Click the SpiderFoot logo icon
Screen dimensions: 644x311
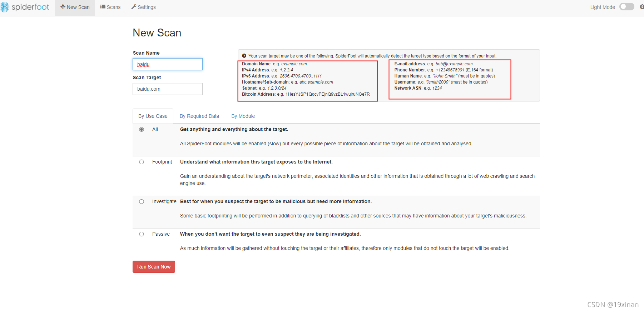coord(5,7)
